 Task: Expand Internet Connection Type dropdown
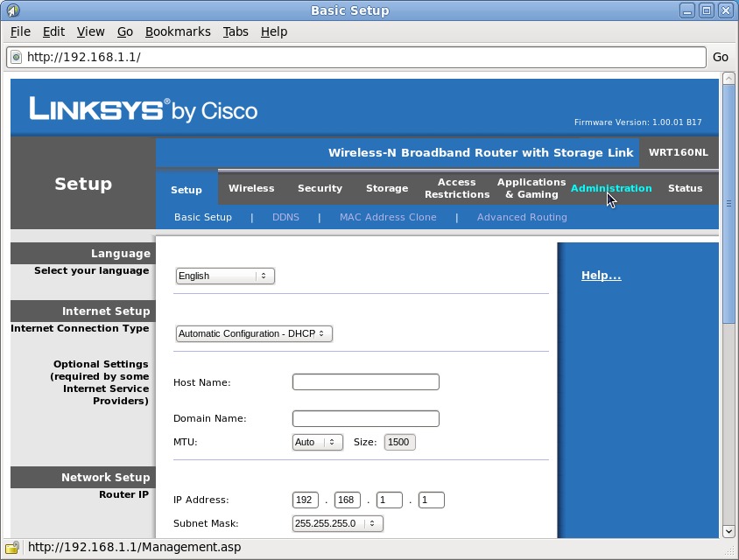point(254,333)
